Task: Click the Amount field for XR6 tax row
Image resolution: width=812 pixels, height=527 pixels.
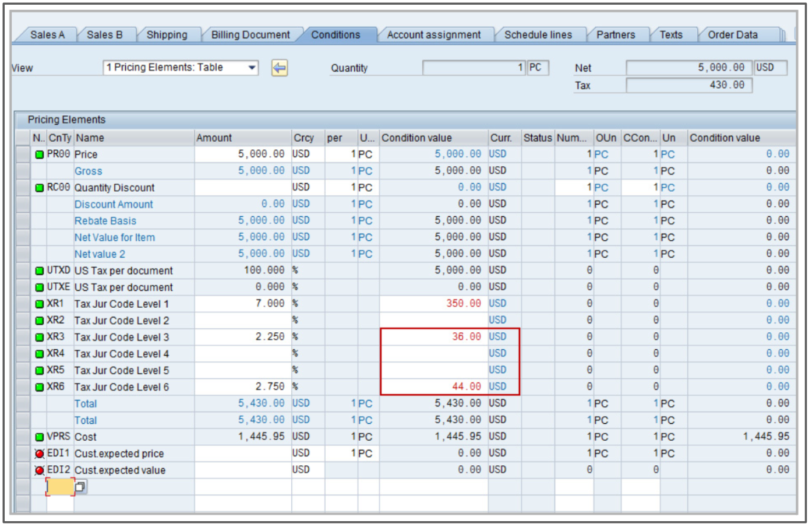Action: click(242, 387)
